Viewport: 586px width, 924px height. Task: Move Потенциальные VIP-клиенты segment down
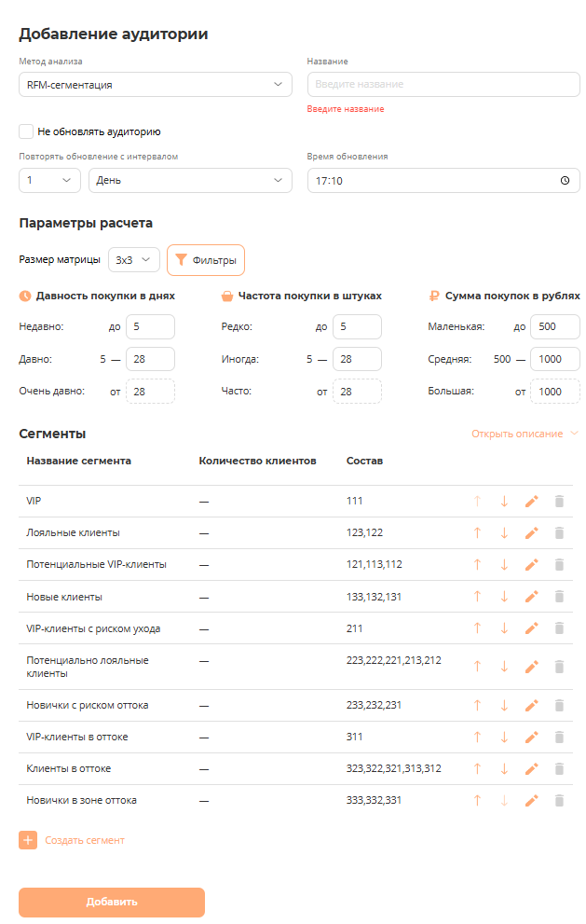click(x=504, y=565)
